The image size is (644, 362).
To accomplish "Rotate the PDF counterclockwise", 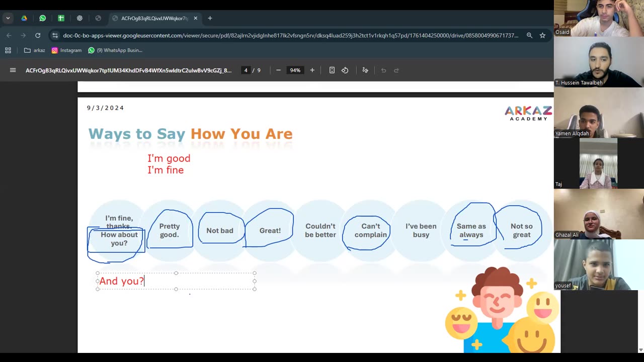I will [345, 70].
